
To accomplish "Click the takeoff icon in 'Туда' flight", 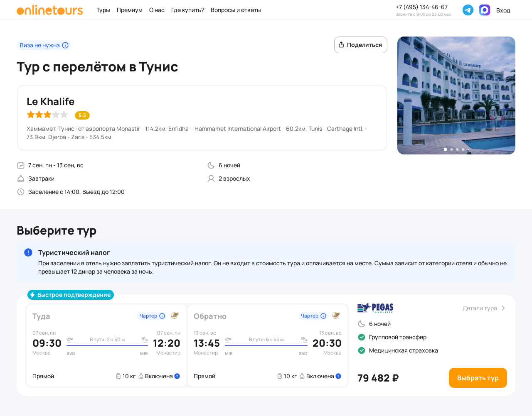I will coord(70,340).
